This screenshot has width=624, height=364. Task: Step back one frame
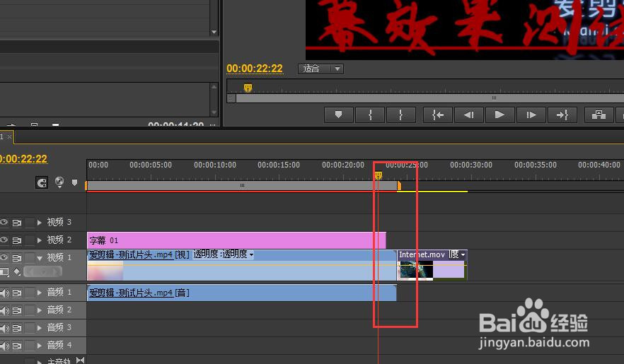click(x=469, y=115)
